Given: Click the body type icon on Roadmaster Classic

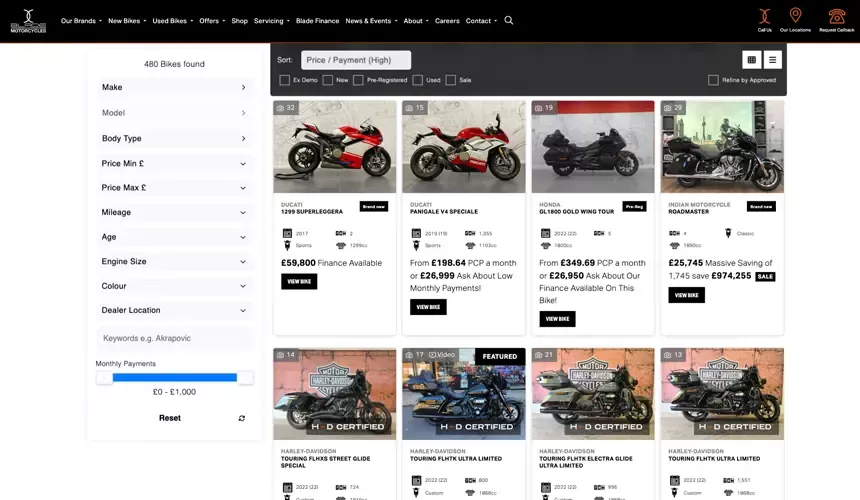Looking at the screenshot, I should 728,233.
